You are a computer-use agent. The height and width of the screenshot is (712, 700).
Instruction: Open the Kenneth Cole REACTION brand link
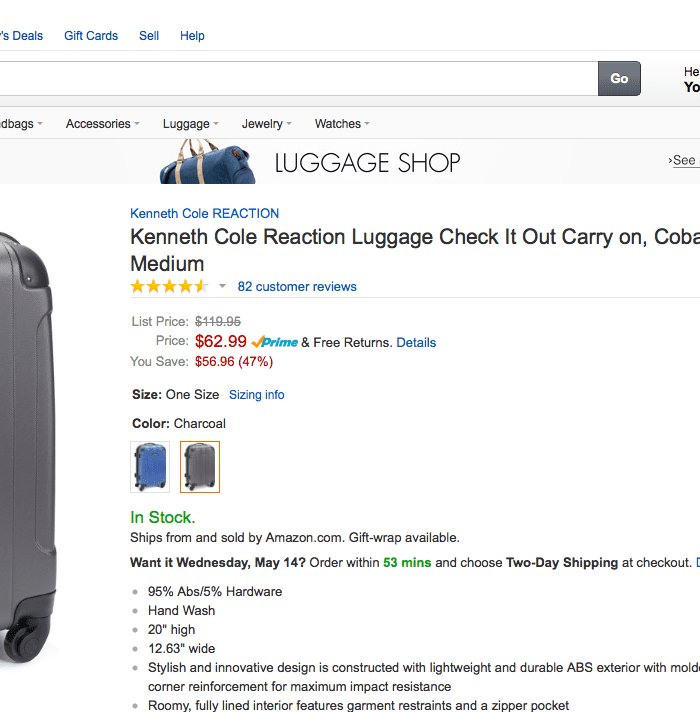pyautogui.click(x=204, y=213)
